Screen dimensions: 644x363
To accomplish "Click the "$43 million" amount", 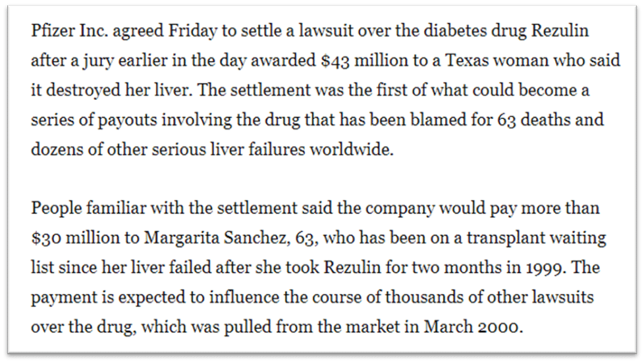I will [x=364, y=60].
